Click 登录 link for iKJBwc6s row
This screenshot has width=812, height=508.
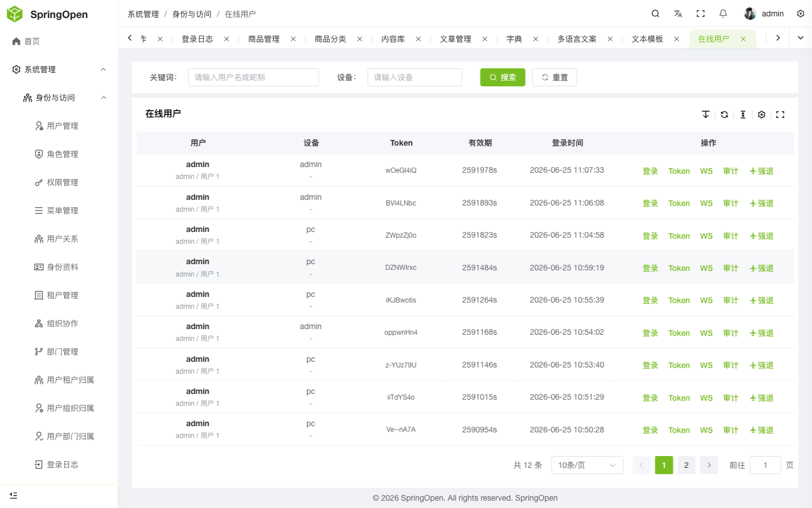(x=650, y=300)
